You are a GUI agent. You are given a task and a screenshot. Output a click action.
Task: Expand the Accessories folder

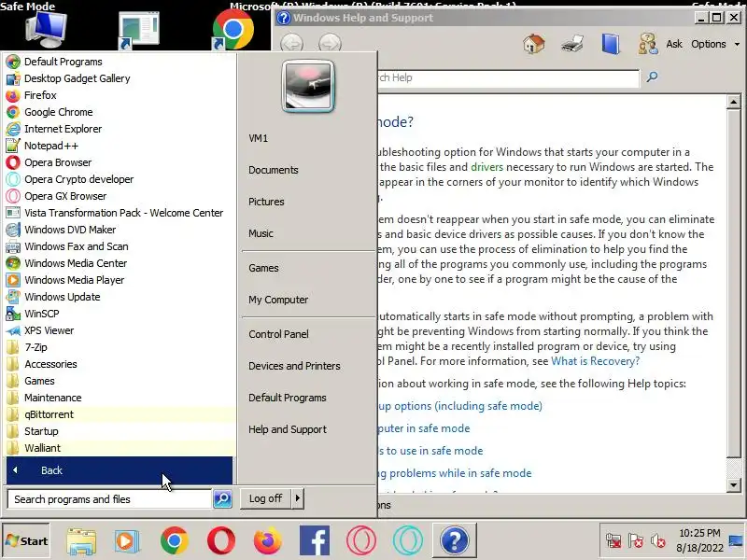50,364
